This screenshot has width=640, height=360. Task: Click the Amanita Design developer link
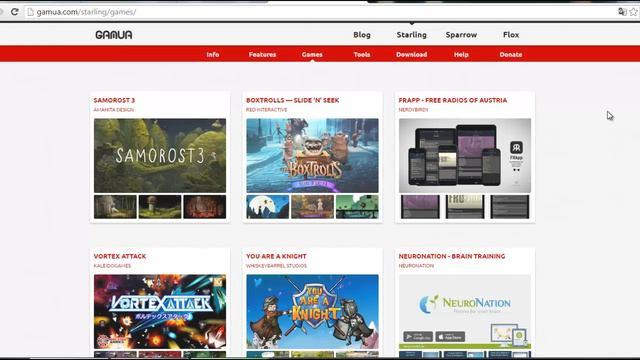point(113,110)
